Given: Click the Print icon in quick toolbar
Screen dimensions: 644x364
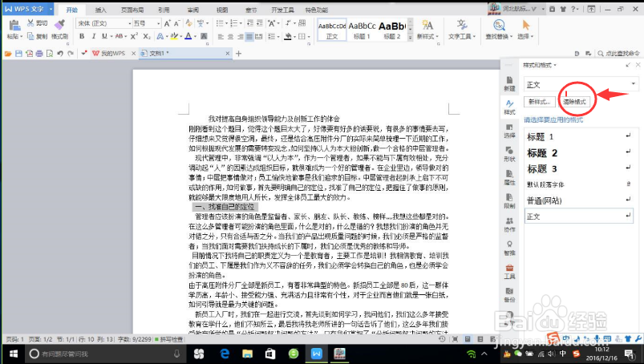Looking at the screenshot, I should point(39,54).
